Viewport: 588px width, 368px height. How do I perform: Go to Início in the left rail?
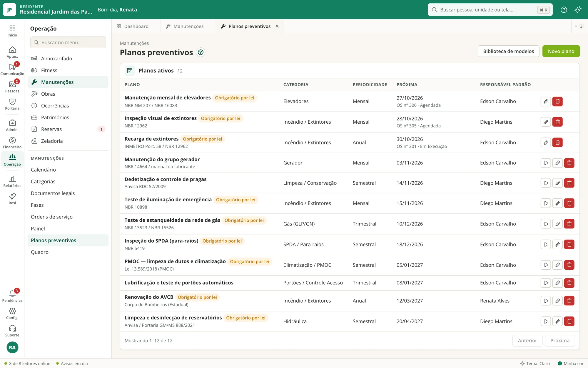(12, 31)
